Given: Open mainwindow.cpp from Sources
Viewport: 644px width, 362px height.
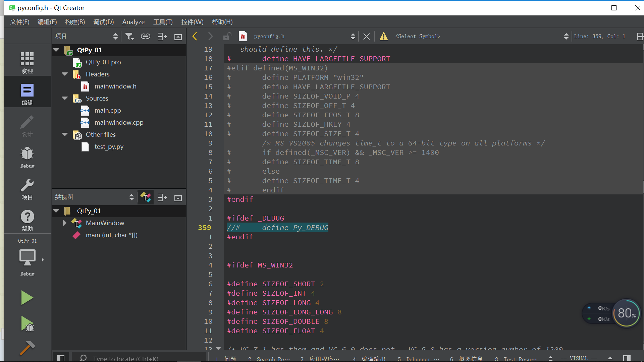Looking at the screenshot, I should 119,122.
